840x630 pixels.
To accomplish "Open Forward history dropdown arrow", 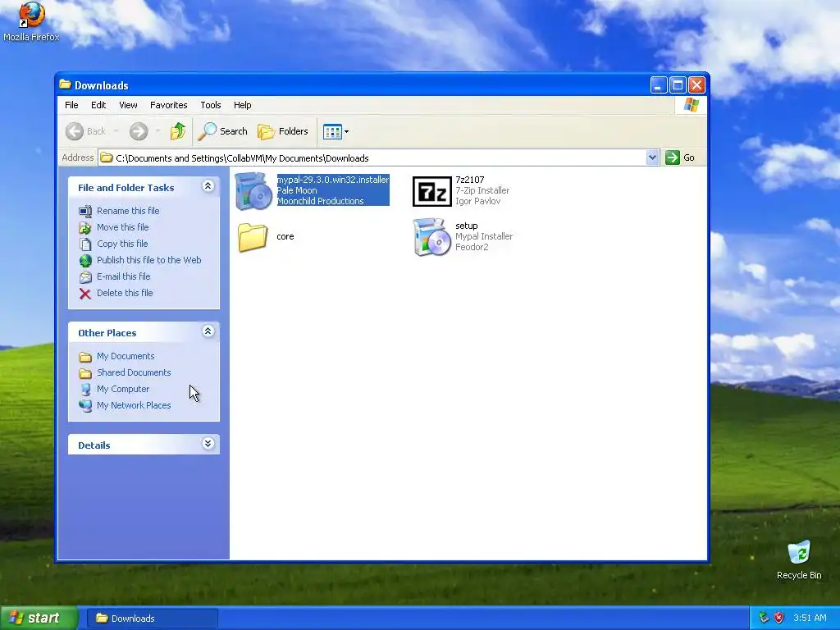I will point(157,131).
